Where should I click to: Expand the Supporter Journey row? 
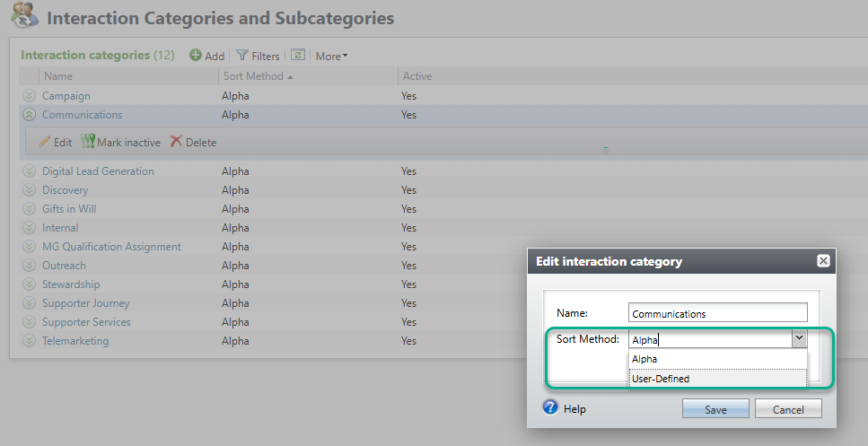[29, 302]
